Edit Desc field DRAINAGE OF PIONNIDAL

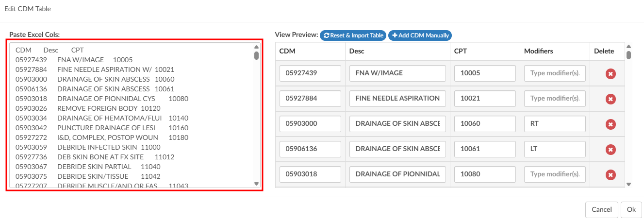(x=397, y=174)
